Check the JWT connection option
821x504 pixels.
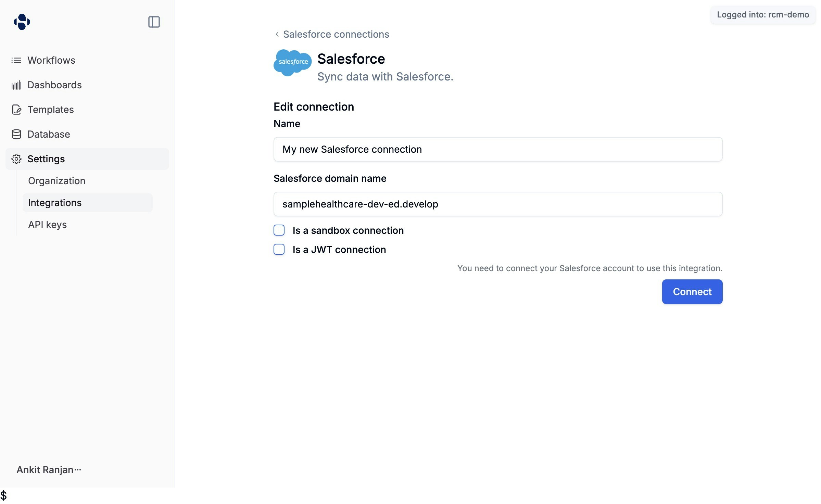[x=279, y=250]
